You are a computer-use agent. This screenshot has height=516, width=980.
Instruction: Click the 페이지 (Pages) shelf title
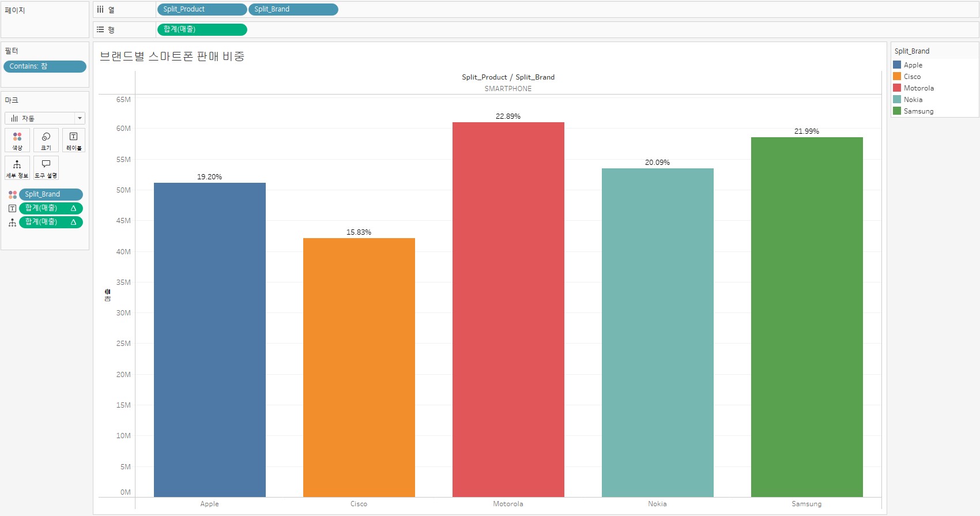click(x=15, y=10)
